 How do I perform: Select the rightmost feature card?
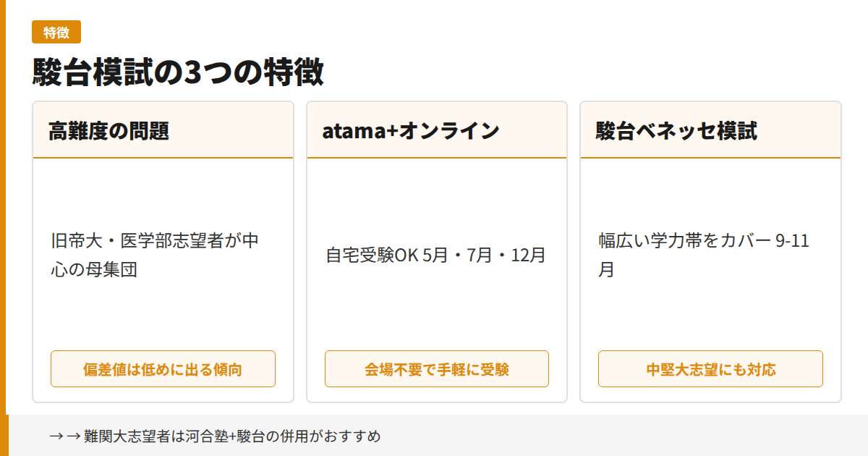[x=710, y=250]
